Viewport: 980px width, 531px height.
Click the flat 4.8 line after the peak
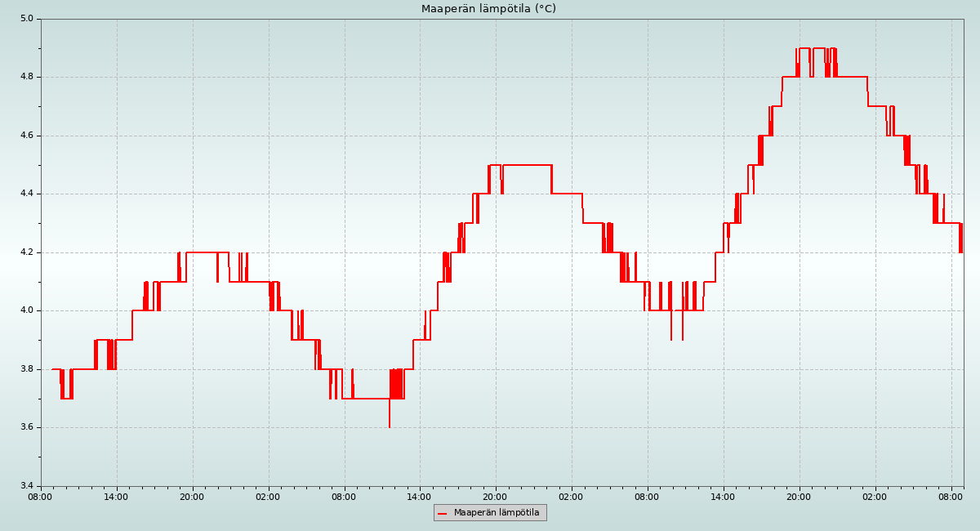(851, 77)
